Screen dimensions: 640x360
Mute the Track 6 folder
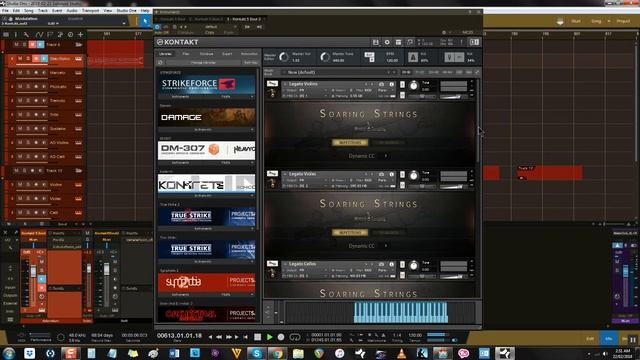point(16,44)
